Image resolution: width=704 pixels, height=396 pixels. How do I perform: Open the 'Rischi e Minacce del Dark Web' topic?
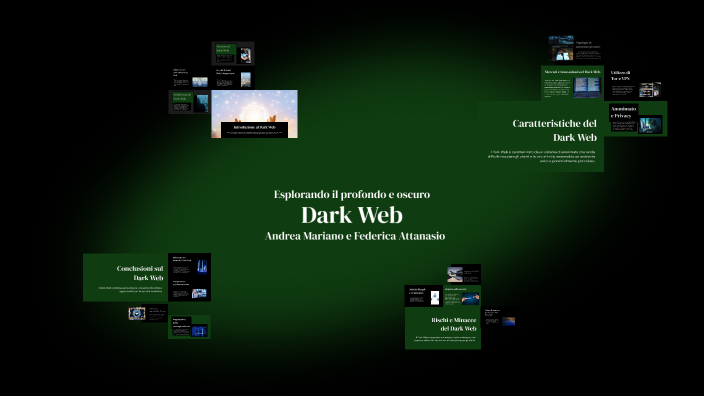(443, 328)
